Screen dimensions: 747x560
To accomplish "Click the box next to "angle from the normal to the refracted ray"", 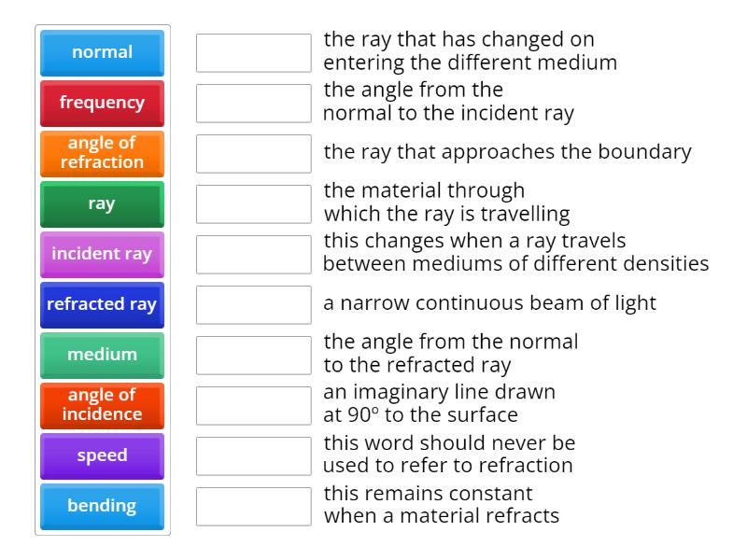I will click(x=253, y=355).
